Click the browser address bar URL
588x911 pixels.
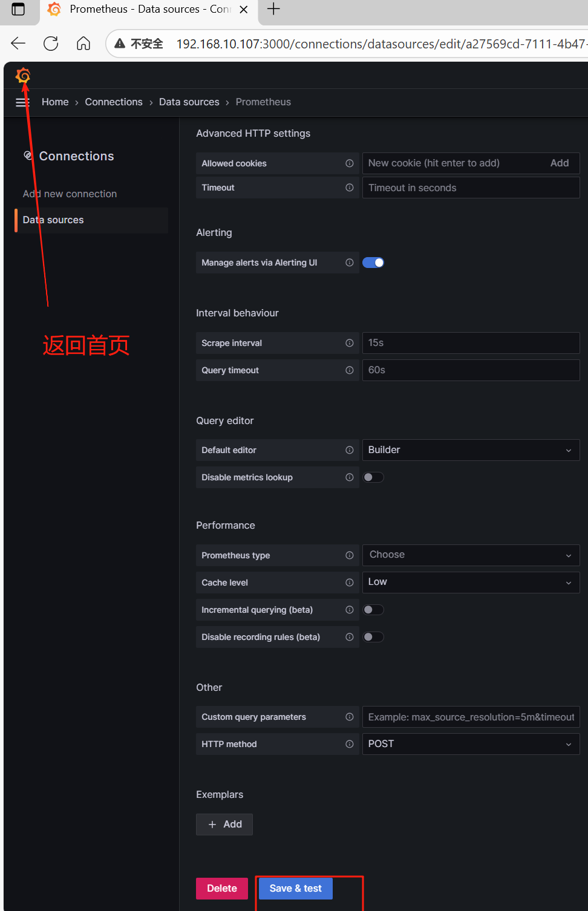point(381,44)
